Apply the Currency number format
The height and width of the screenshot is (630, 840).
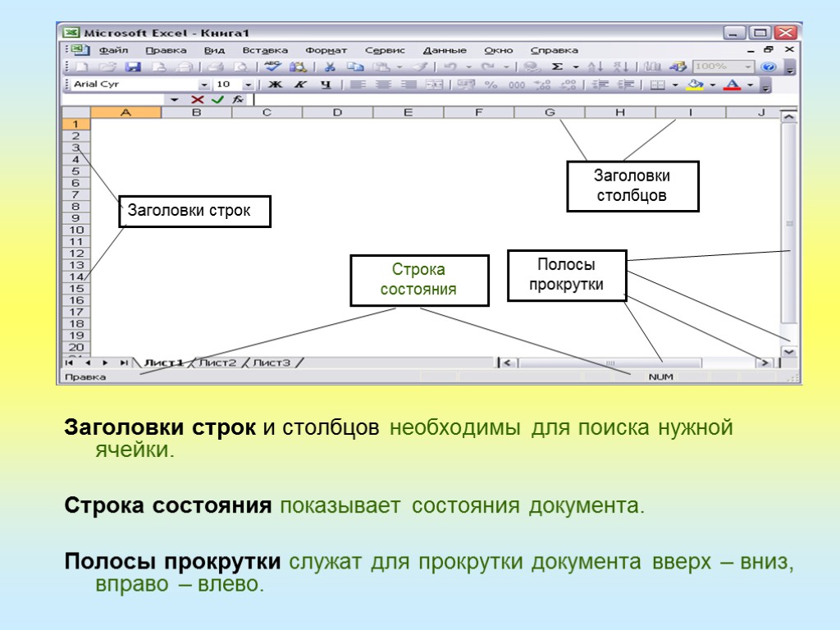click(x=466, y=84)
